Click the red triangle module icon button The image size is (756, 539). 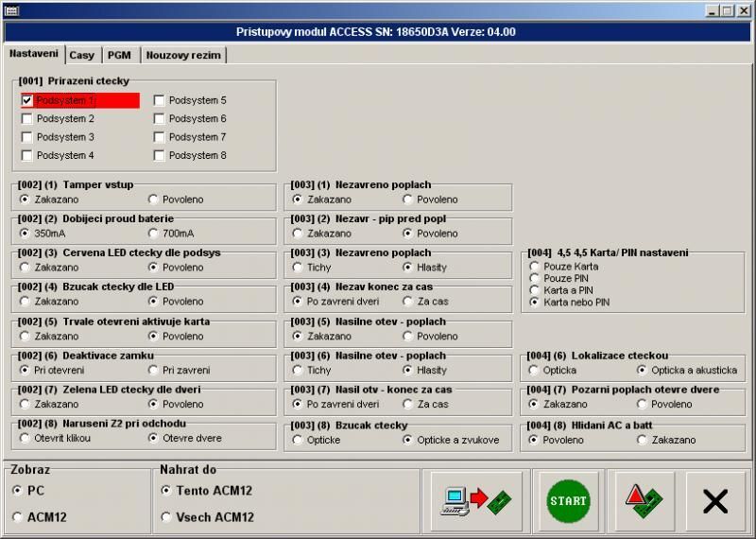click(644, 501)
